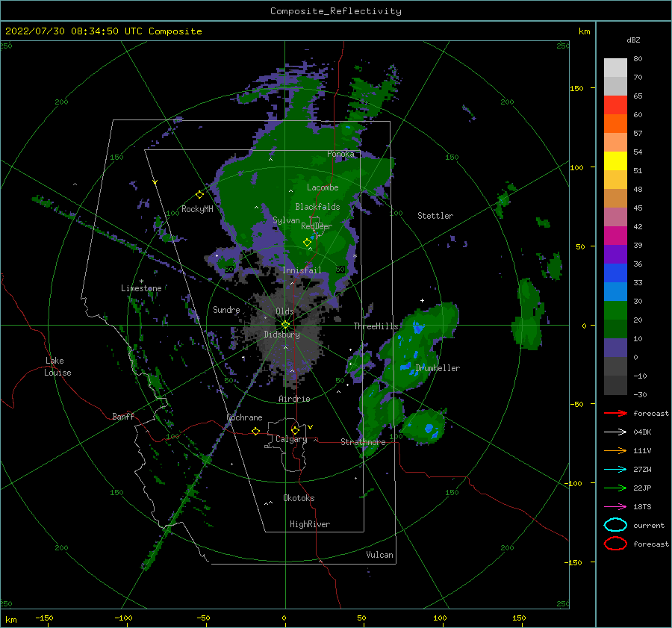Click the Ponoka city label
The width and height of the screenshot is (672, 628).
(x=340, y=154)
